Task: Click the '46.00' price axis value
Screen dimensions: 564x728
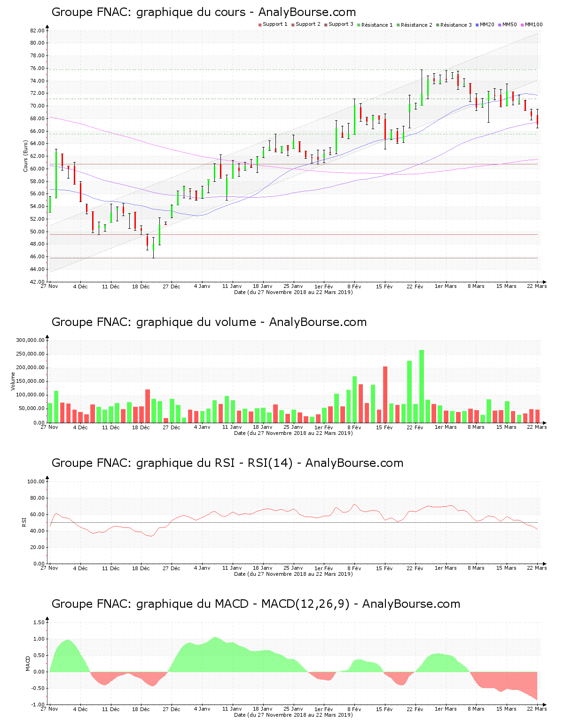Action: [x=37, y=257]
